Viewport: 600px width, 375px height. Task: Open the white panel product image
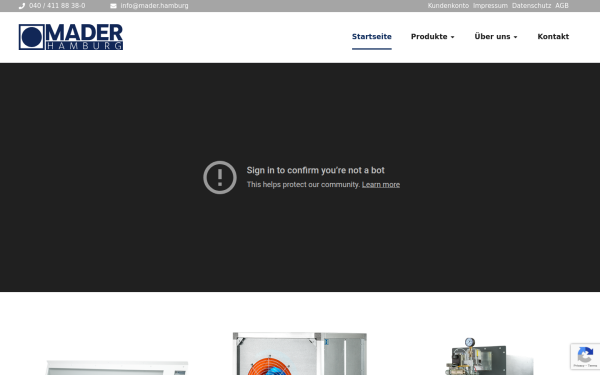[117, 367]
